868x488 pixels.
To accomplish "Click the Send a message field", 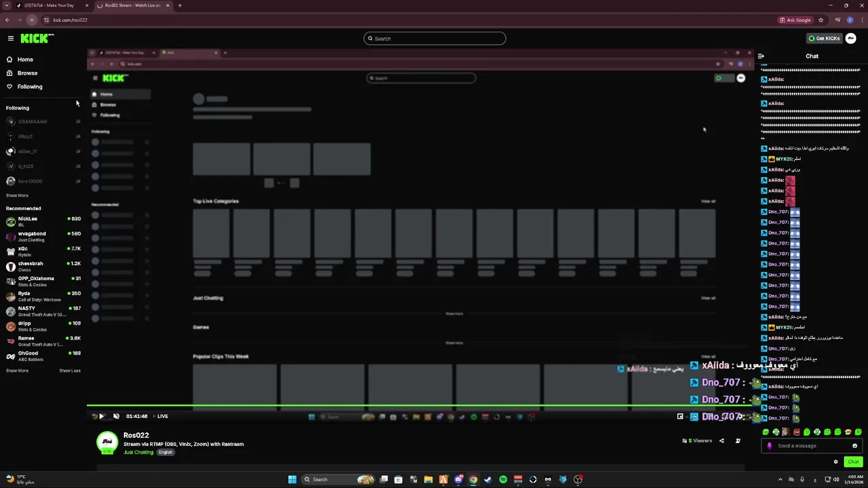I will click(x=811, y=446).
